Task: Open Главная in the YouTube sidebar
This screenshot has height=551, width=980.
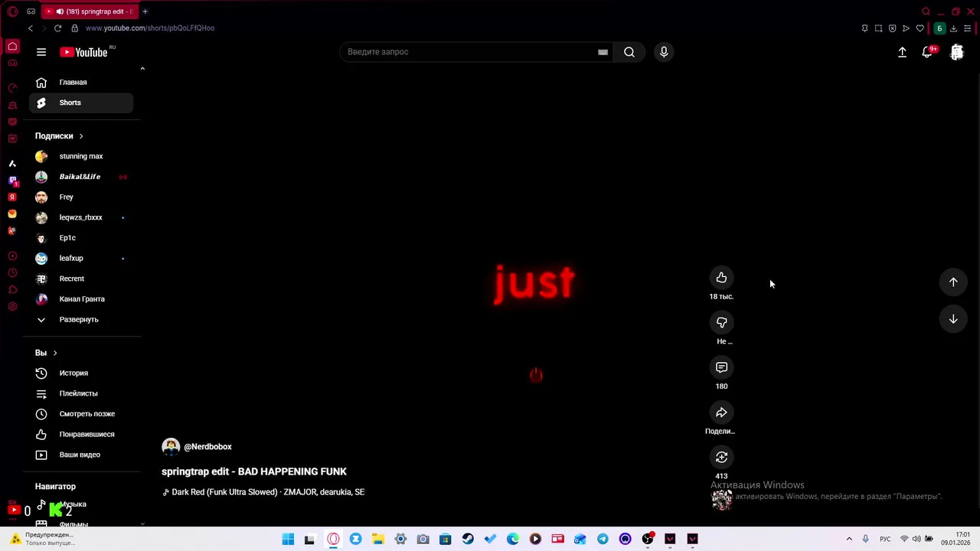Action: (81, 82)
